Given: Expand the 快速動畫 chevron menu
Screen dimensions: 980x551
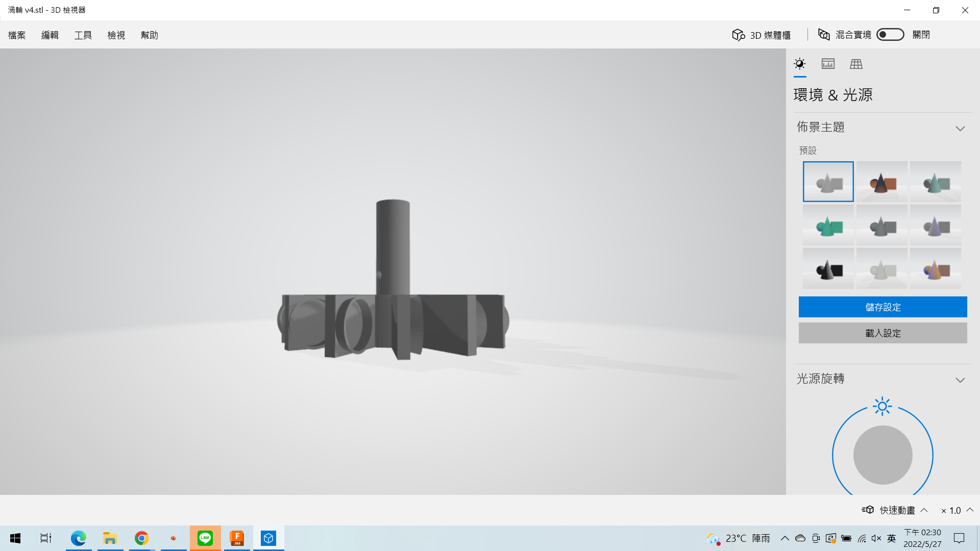Looking at the screenshot, I should click(x=924, y=510).
